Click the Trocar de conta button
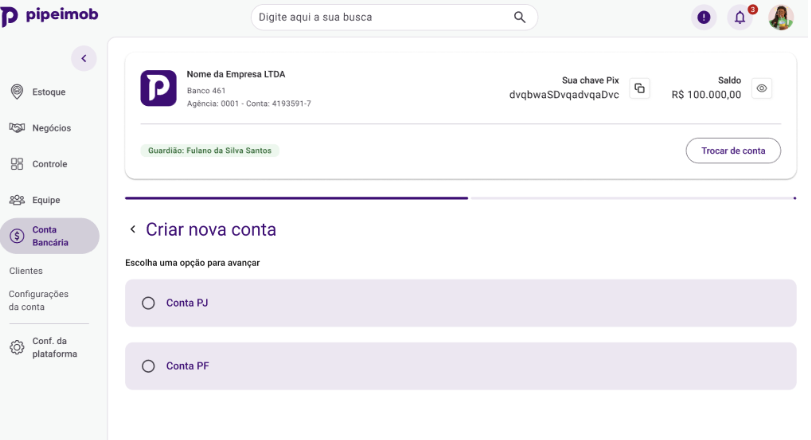The image size is (811, 440). [x=733, y=151]
